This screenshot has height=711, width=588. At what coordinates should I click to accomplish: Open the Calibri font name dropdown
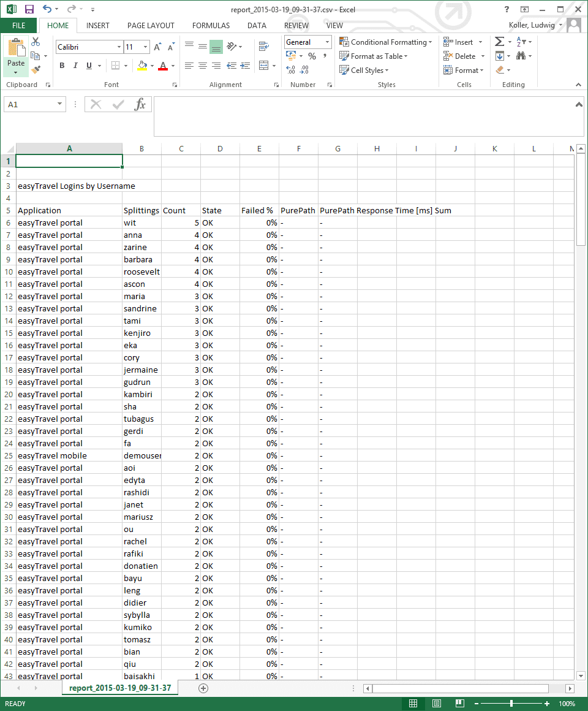point(119,47)
